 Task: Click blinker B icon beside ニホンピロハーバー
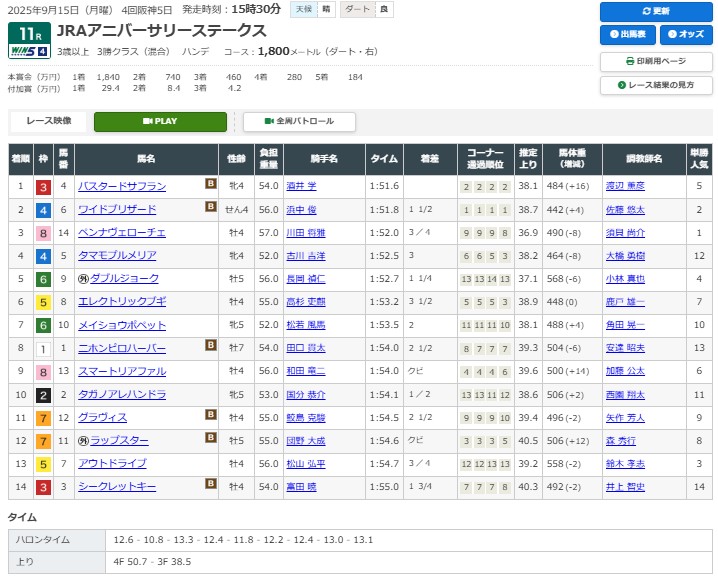pyautogui.click(x=211, y=345)
